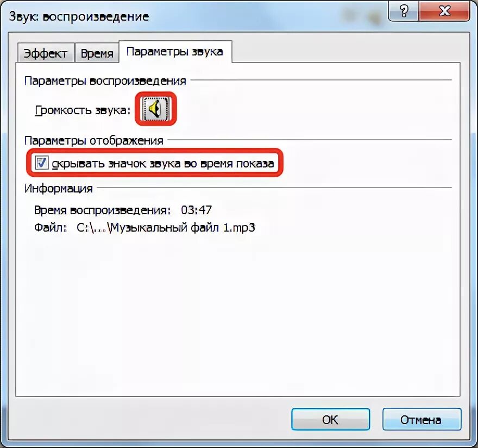Open the speaker volume button

156,109
